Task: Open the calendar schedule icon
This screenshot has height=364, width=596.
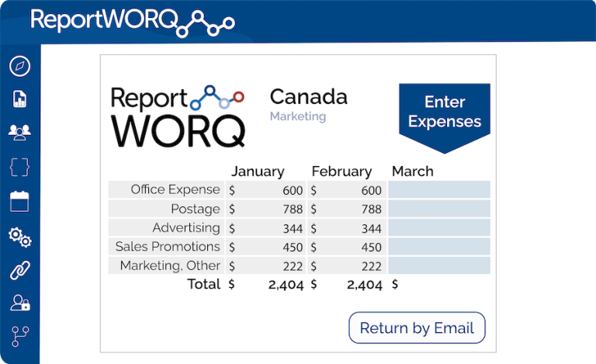Action: tap(19, 201)
